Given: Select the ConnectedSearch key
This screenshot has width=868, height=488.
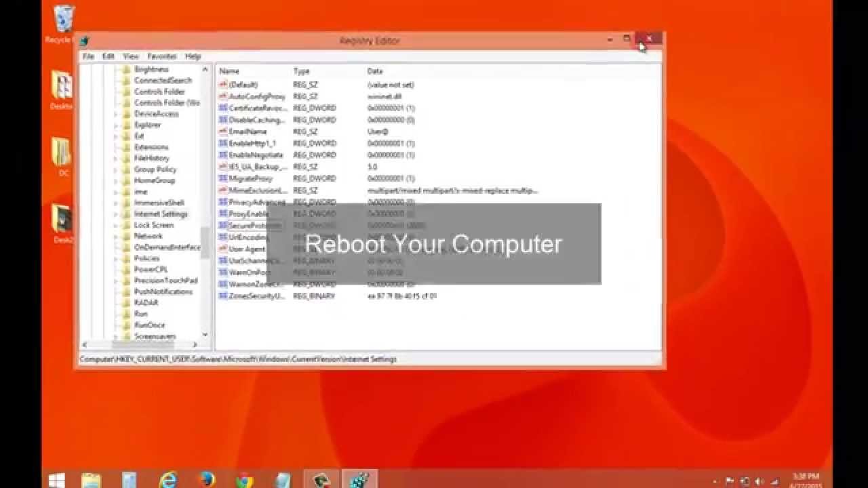Looking at the screenshot, I should (x=163, y=80).
